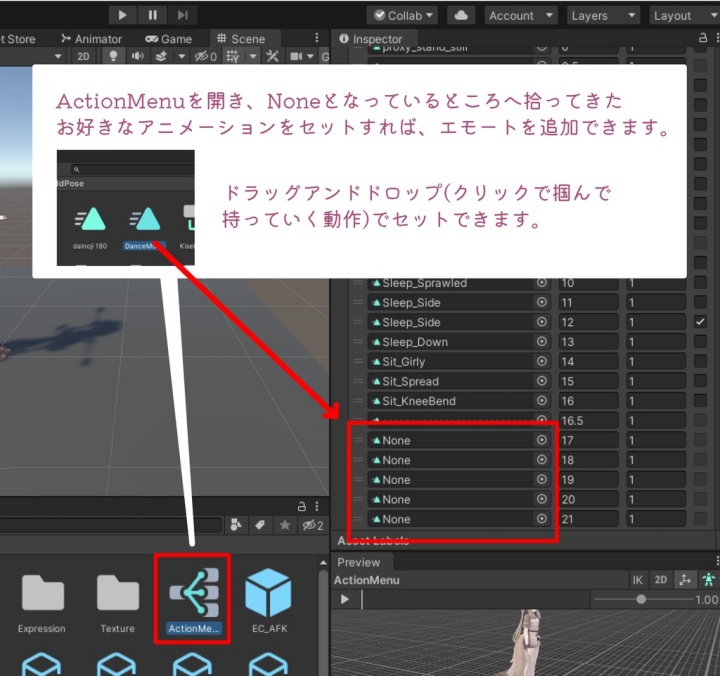Click the cloud services icon

point(461,16)
